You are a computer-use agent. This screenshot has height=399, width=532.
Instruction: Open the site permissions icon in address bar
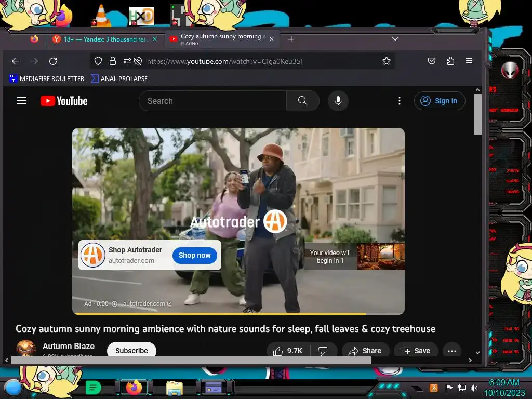click(127, 61)
